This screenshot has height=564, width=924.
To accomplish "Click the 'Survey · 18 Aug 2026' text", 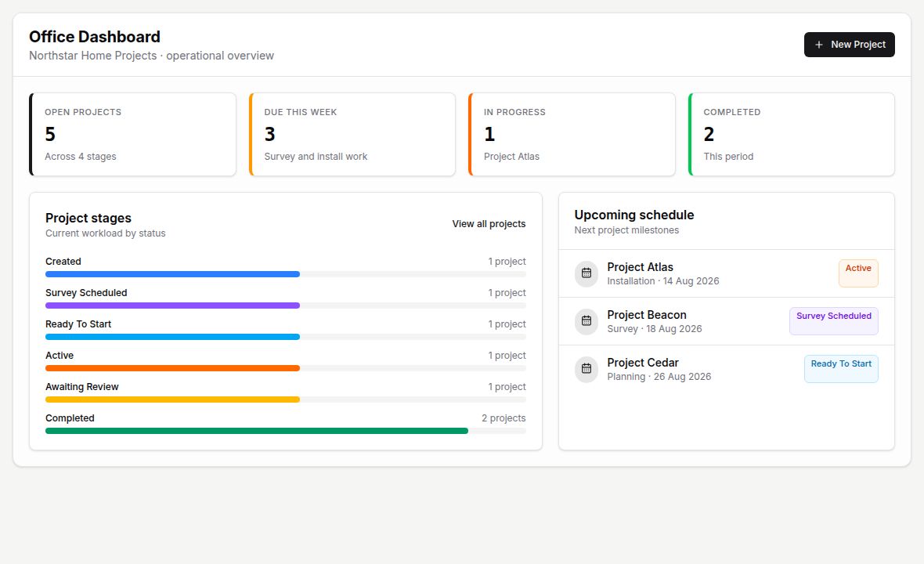I will coord(655,329).
